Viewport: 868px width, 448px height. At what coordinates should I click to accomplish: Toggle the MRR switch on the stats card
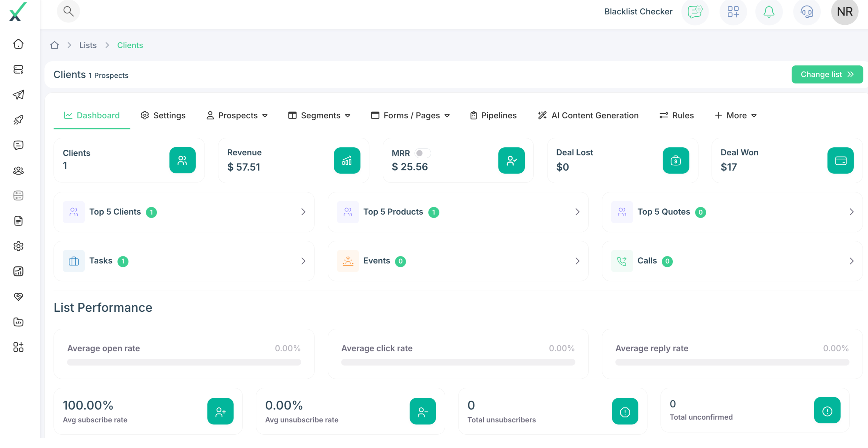tap(423, 153)
